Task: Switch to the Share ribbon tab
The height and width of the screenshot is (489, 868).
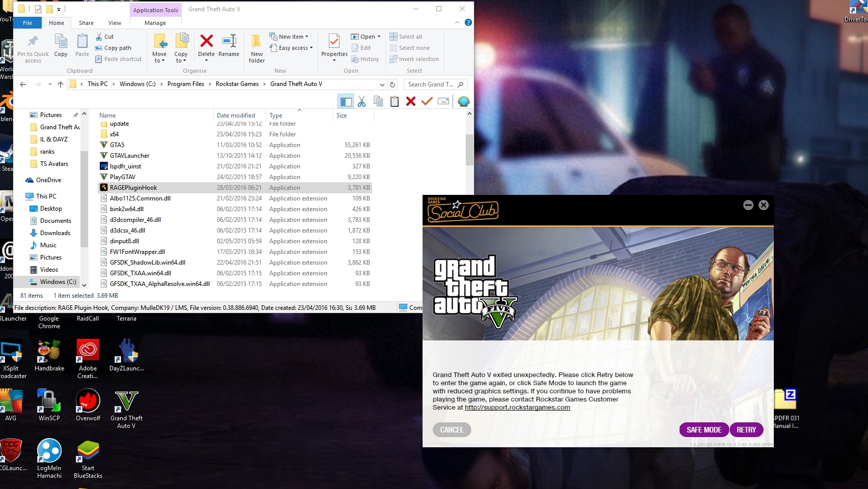Action: [86, 23]
